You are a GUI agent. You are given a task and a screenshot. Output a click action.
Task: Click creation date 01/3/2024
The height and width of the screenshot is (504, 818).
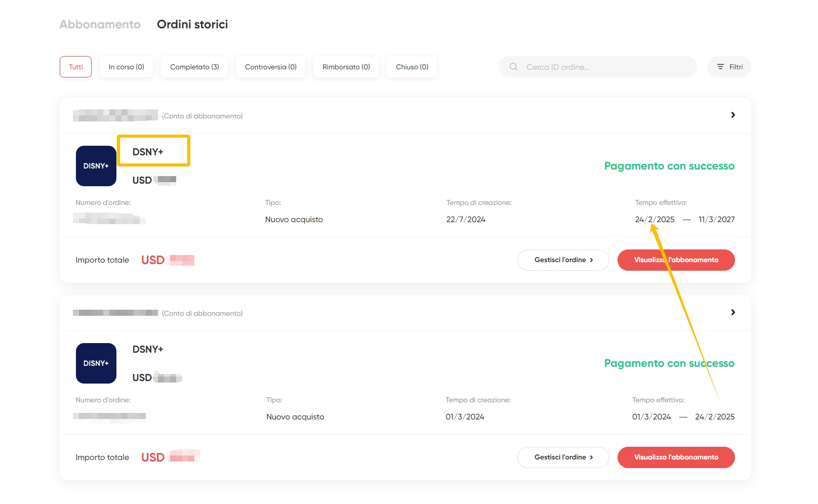click(x=465, y=417)
